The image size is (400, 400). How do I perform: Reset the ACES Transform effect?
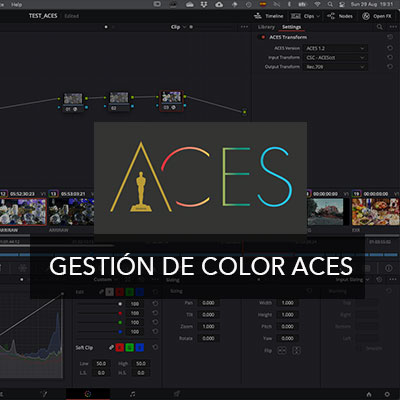click(390, 37)
